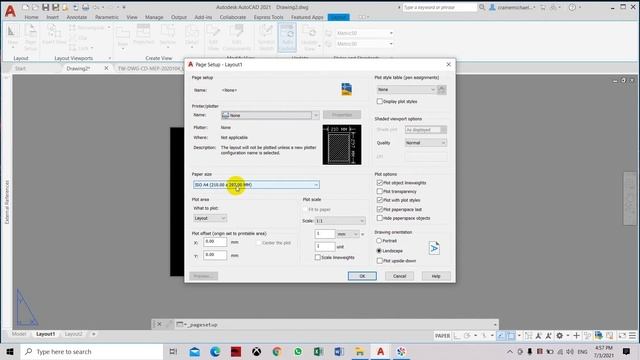Screen dimensions: 640x360
Task: Toggle Plot object lineweights checkbox
Action: (x=380, y=182)
